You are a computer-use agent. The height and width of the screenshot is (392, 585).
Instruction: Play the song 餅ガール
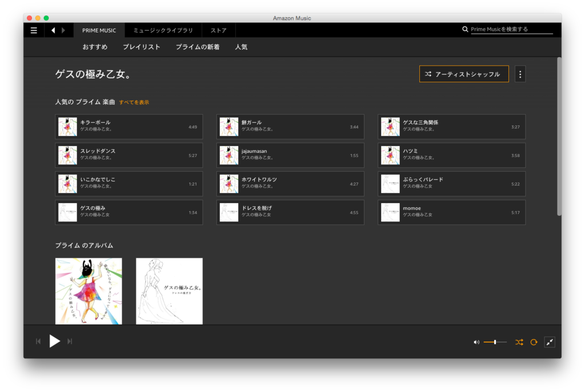click(x=290, y=127)
